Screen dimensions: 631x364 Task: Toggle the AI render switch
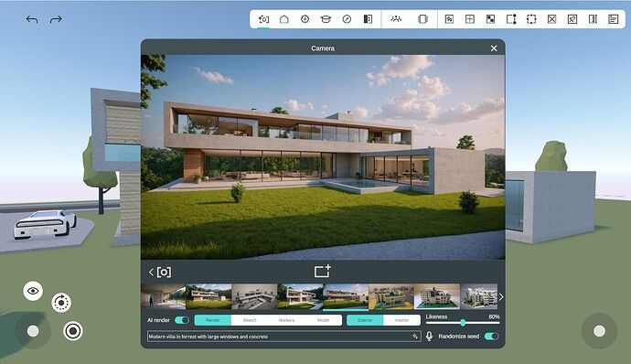182,320
